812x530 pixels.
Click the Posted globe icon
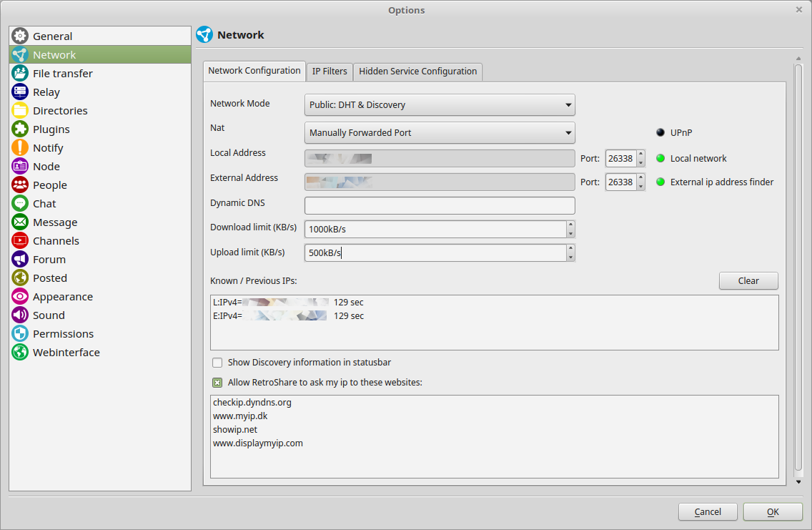click(20, 278)
